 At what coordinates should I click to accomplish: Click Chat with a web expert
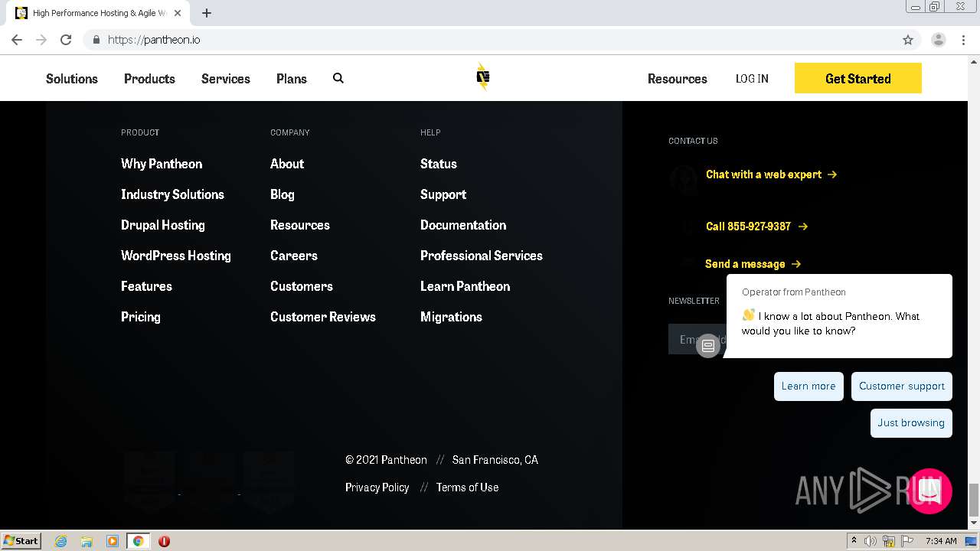coord(772,174)
